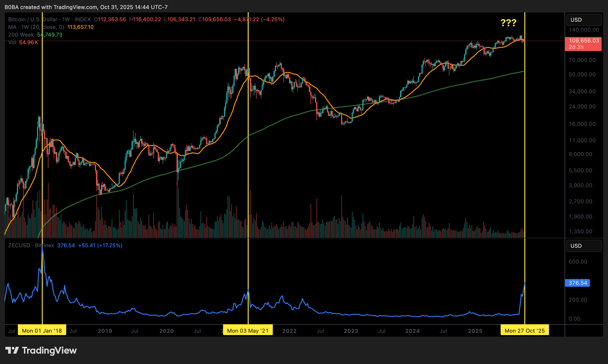Select the 200 Week indicator legend
This screenshot has width=608, height=364.
(21, 35)
